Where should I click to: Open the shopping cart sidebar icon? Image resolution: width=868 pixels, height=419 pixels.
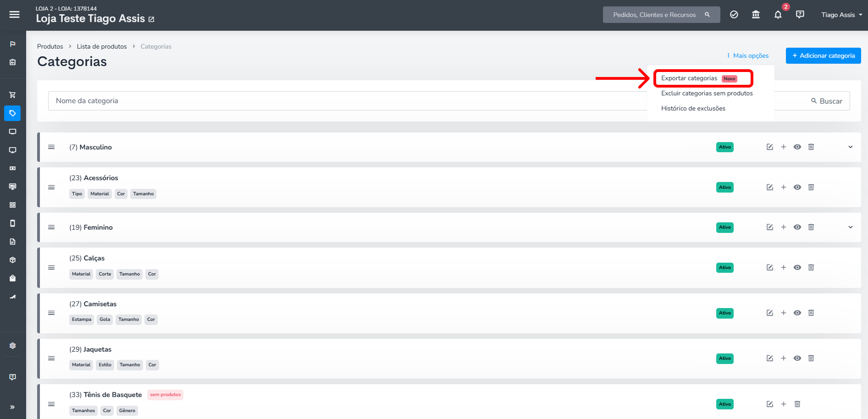point(13,95)
